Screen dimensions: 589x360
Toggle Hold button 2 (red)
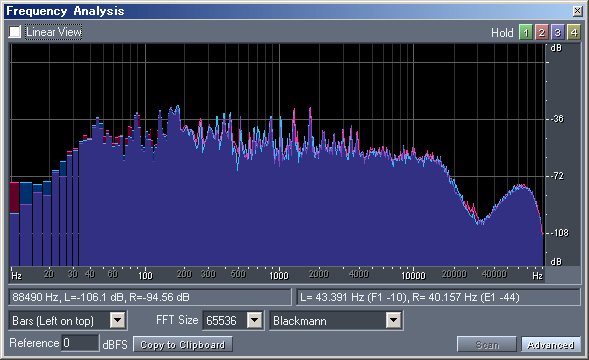(x=541, y=32)
